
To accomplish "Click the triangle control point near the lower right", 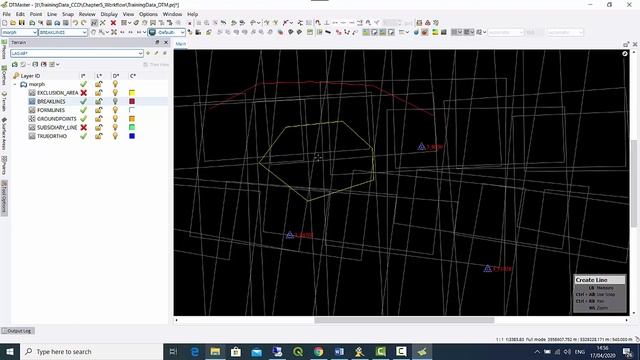I will [487, 269].
